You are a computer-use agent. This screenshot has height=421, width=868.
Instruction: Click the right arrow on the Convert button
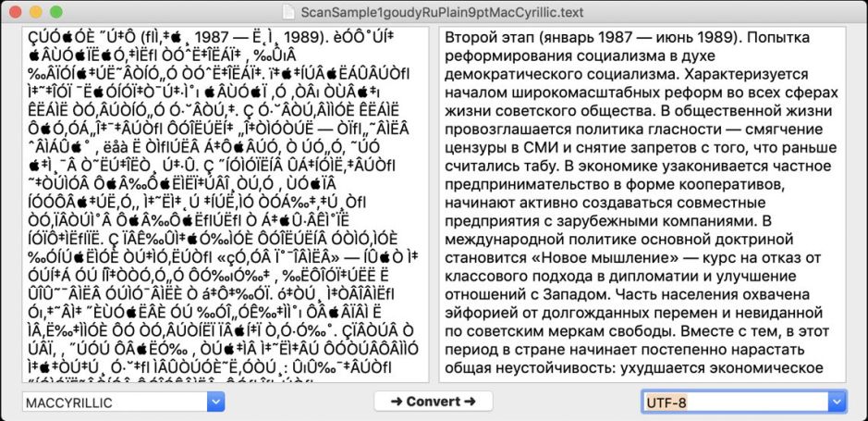[x=471, y=402]
